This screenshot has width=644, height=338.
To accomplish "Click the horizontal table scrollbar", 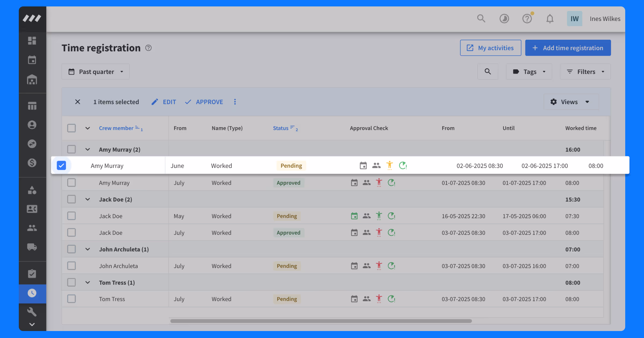I will [321, 321].
